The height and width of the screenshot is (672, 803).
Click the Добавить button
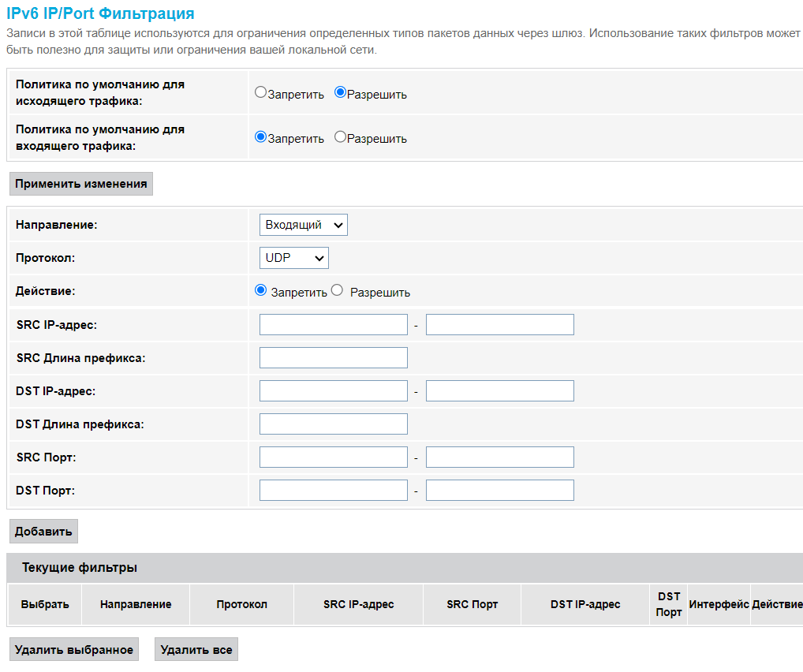pos(43,532)
